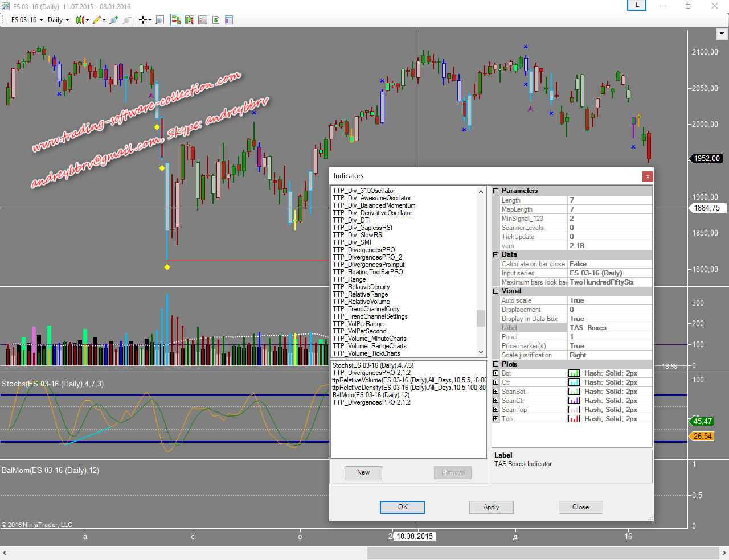729x560 pixels.
Task: Select TTP_RelativeVolume in indicator list
Action: [x=361, y=302]
